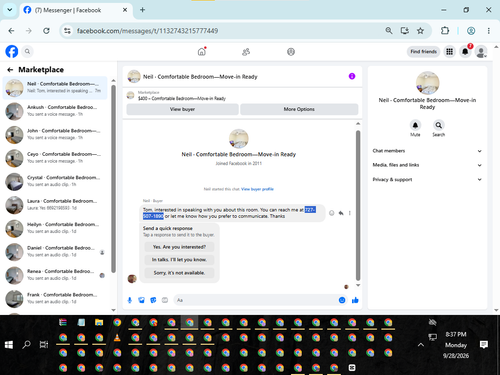Open the Friends icon in top navigation
The width and height of the screenshot is (500, 375).
pyautogui.click(x=246, y=52)
